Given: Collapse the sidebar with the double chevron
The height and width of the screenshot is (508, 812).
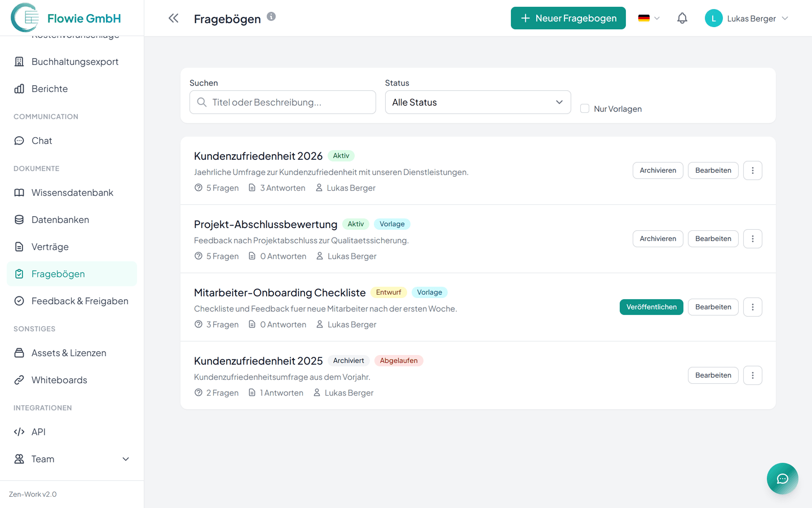Looking at the screenshot, I should coord(173,17).
